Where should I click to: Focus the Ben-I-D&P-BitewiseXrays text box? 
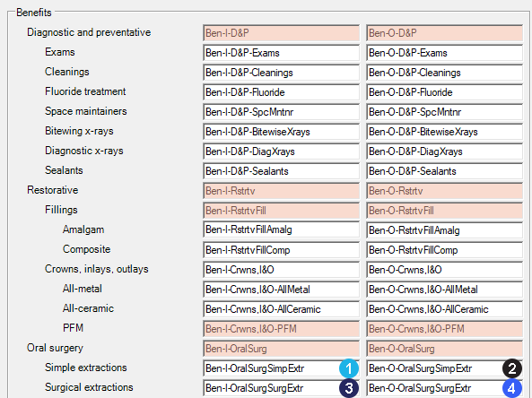pyautogui.click(x=282, y=132)
